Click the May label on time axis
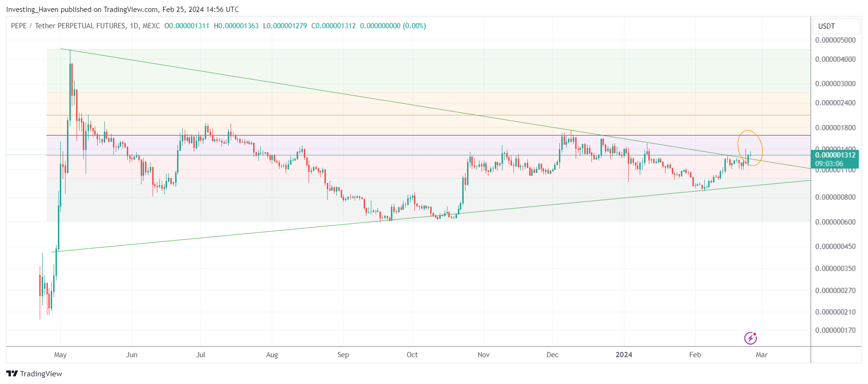The width and height of the screenshot is (868, 384). pyautogui.click(x=60, y=355)
